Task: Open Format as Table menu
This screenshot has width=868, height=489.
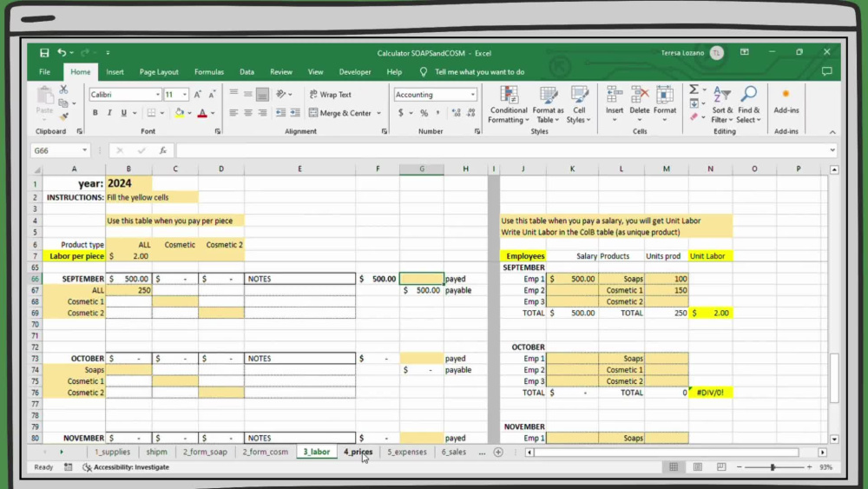Action: 548,105
